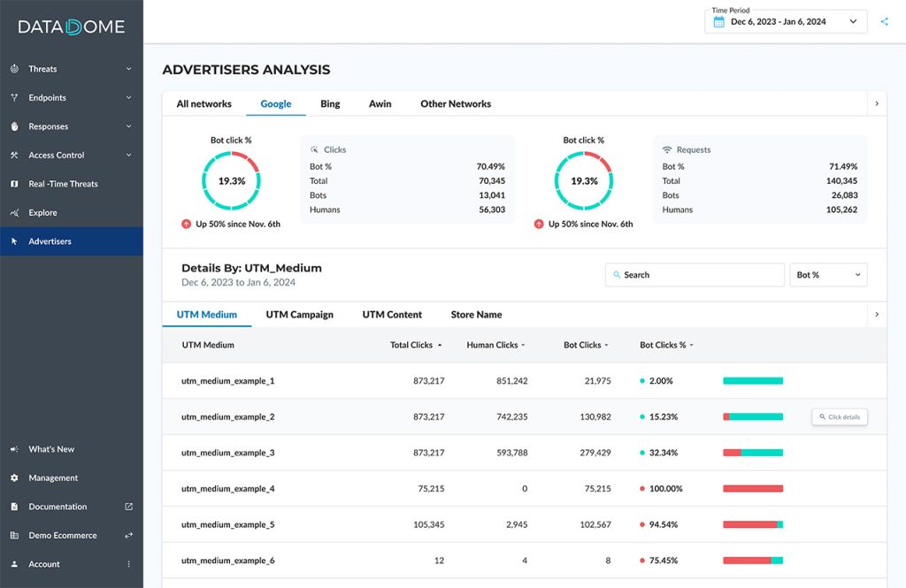Open Documentation via its external link icon
906x588 pixels.
(128, 507)
